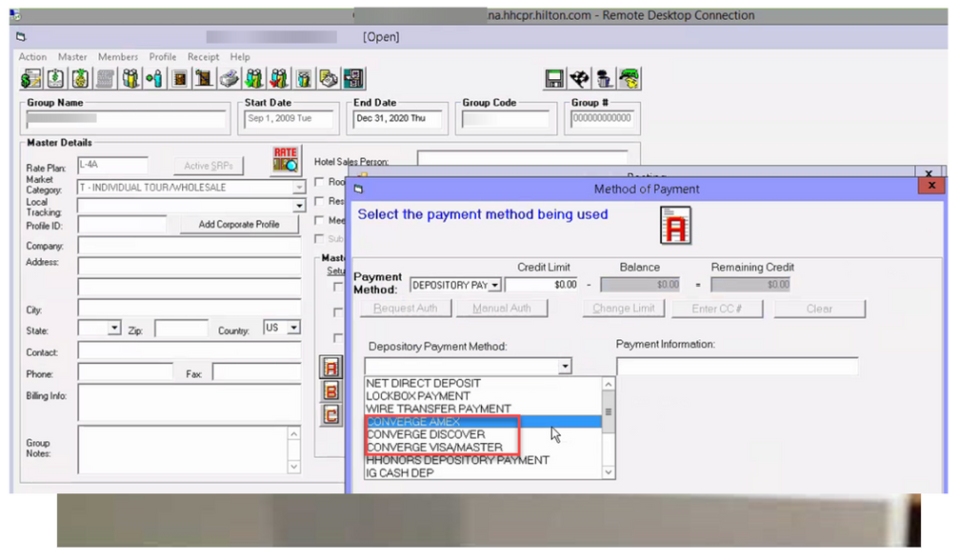
Task: Click the floppy disk save icon
Action: click(554, 79)
